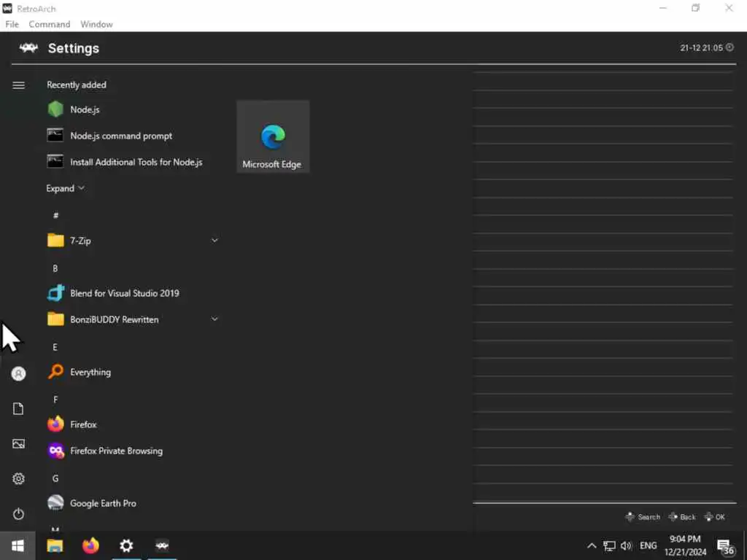This screenshot has height=560, width=747.
Task: Click the RetroArch invader logo beside Settings
Action: 28,47
